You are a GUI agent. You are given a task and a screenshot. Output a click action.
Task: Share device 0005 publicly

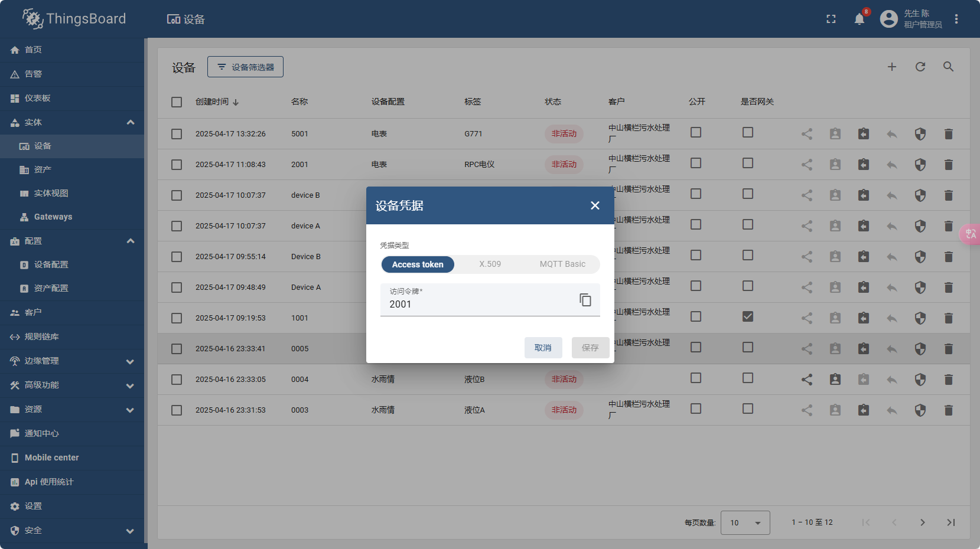(x=807, y=349)
